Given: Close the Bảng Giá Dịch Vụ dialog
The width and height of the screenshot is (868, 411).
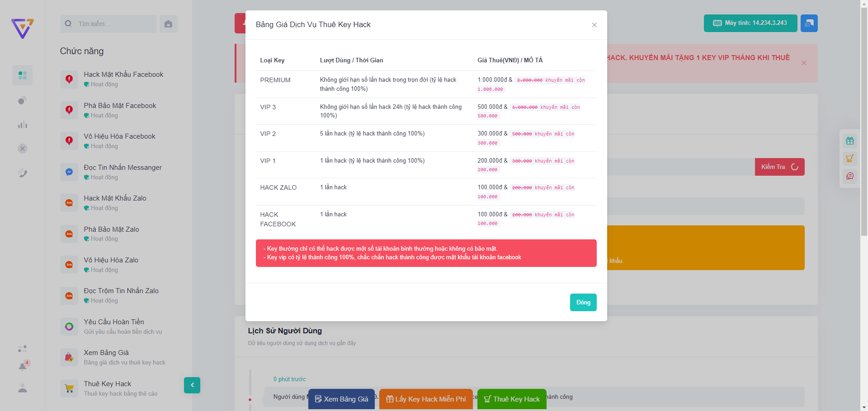Looking at the screenshot, I should pos(594,25).
